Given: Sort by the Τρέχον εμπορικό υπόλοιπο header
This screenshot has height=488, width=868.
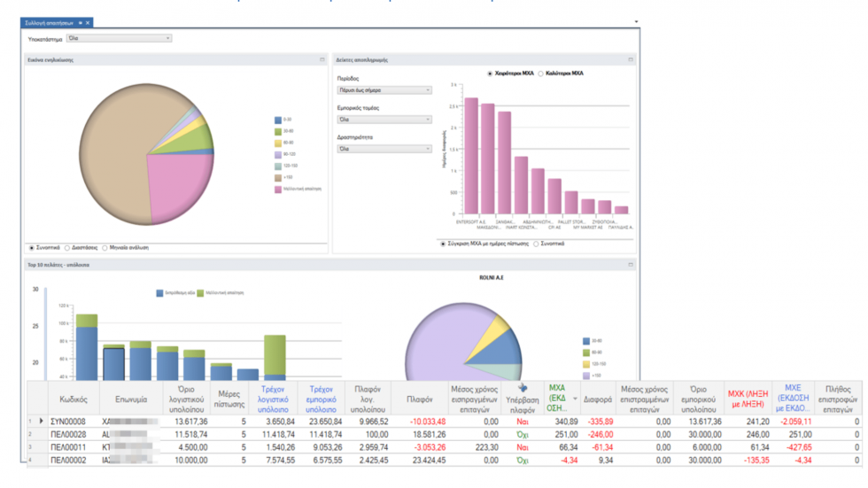Looking at the screenshot, I should (x=321, y=399).
